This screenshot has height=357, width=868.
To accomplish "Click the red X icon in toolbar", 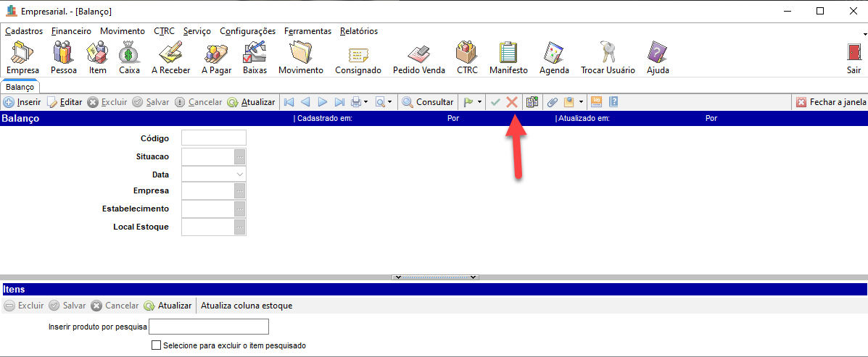I will (512, 102).
